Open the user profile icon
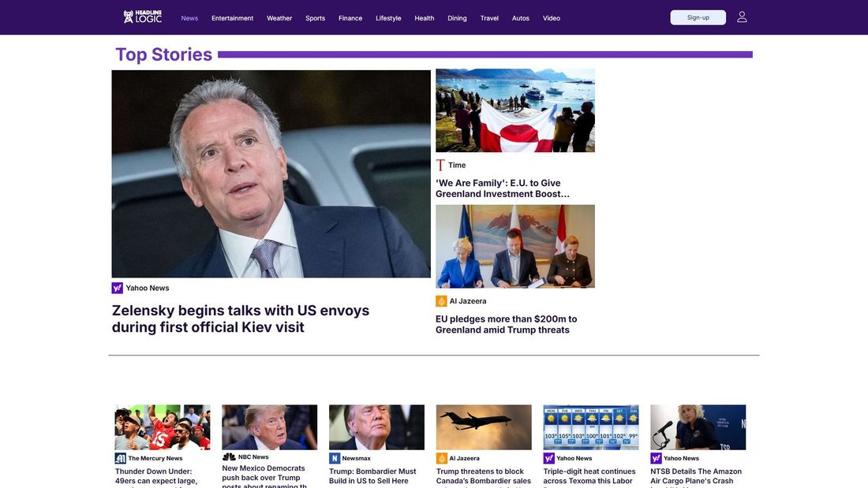This screenshot has height=488, width=868. (x=742, y=17)
